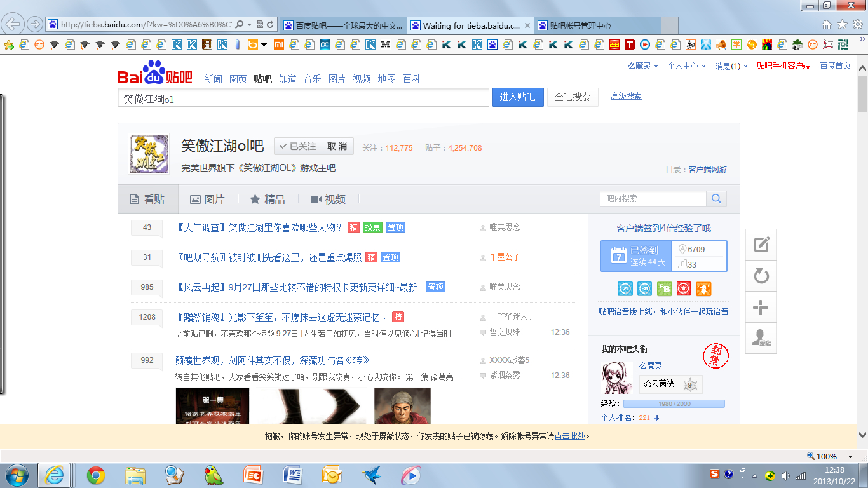The width and height of the screenshot is (868, 488).
Task: Open 百度首页 link
Action: [835, 66]
